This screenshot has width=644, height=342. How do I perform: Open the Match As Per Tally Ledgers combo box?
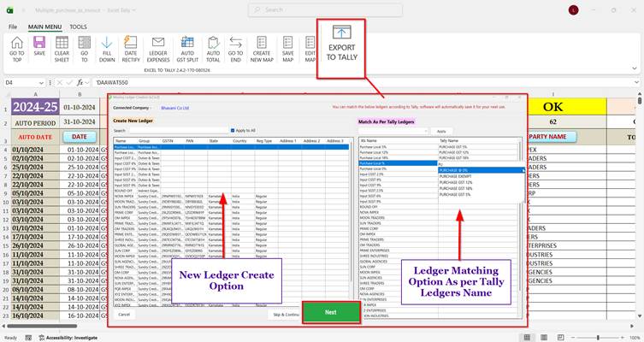click(x=393, y=131)
